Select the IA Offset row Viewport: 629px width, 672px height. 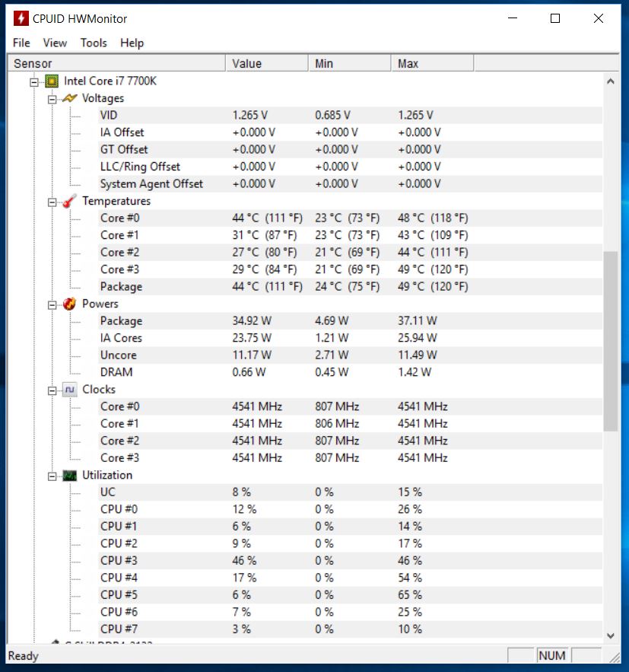coord(350,132)
